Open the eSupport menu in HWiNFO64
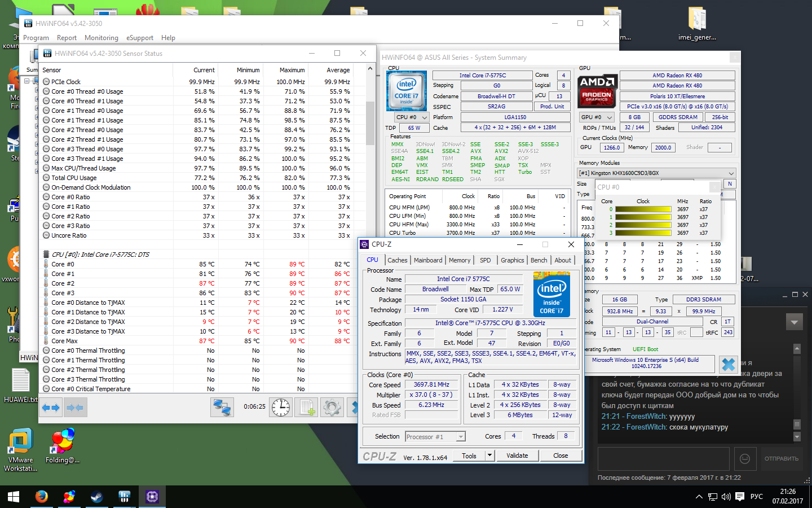812x508 pixels. point(140,38)
